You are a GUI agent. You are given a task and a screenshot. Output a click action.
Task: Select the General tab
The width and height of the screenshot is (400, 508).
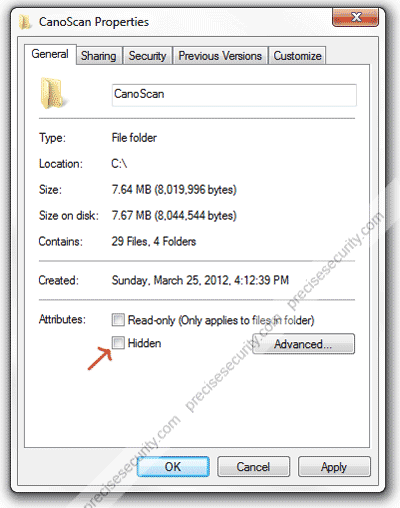pyautogui.click(x=50, y=54)
